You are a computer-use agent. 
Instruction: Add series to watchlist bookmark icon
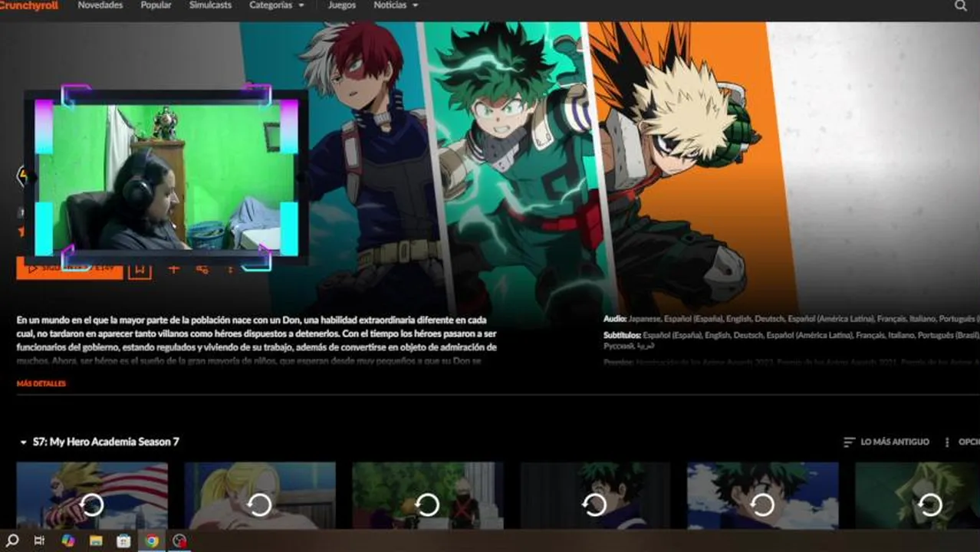(140, 269)
